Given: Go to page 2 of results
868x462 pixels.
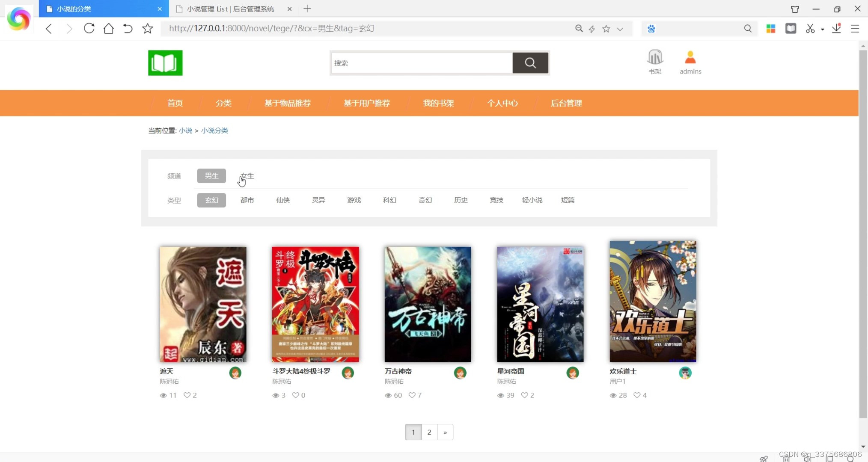Looking at the screenshot, I should [x=429, y=432].
